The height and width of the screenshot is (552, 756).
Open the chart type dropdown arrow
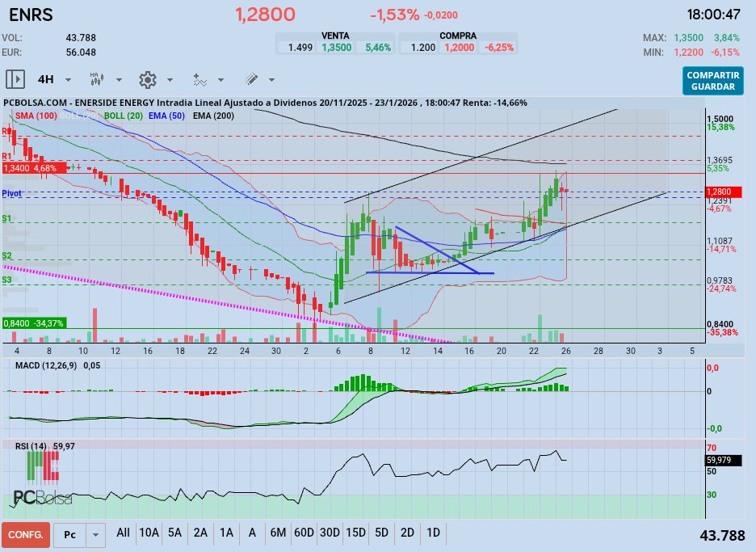click(118, 79)
